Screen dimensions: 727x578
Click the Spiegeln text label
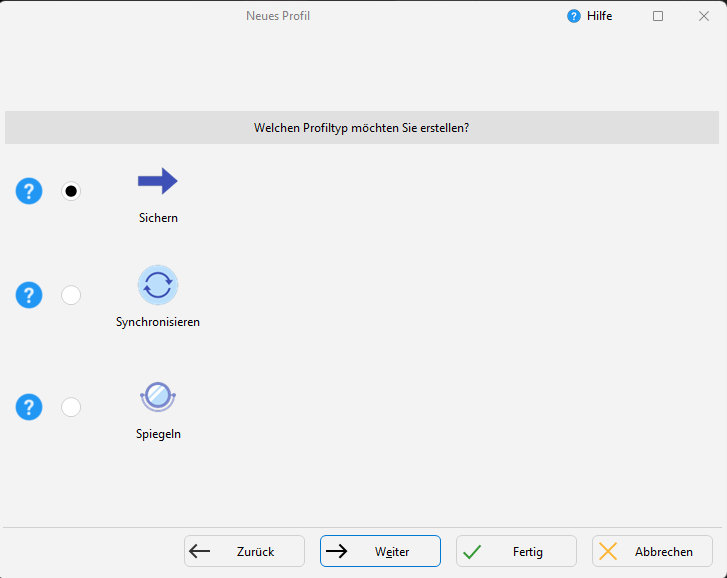tap(158, 434)
